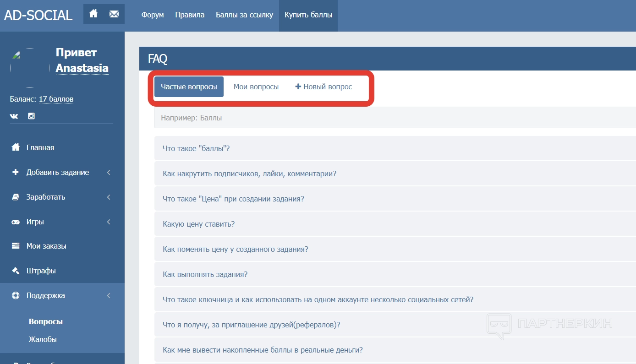Click the FAQ panel heading
Image resolution: width=636 pixels, height=364 pixels.
click(x=158, y=59)
